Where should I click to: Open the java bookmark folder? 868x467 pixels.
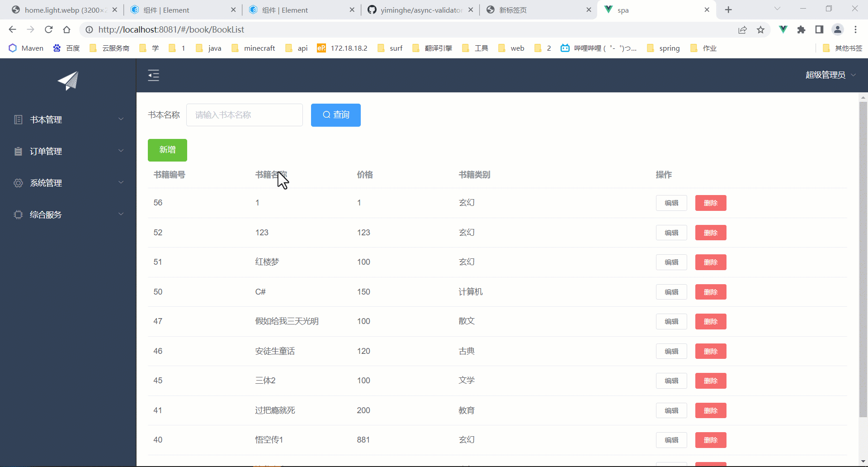[208, 48]
